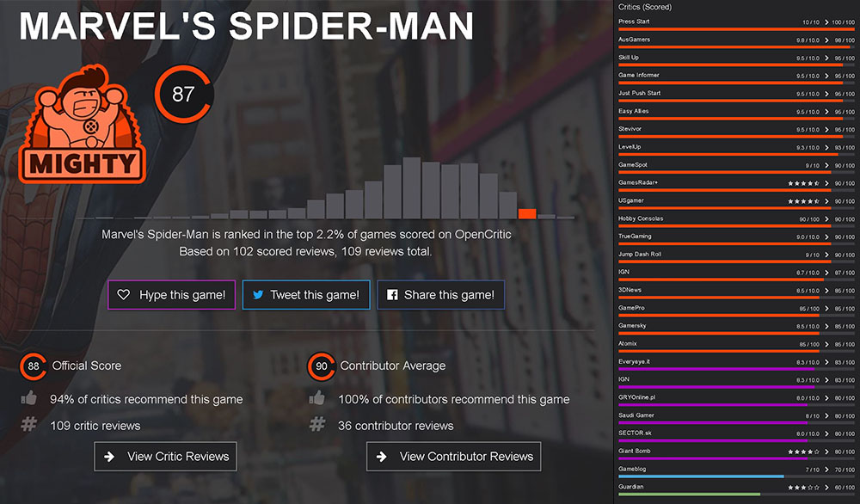Image resolution: width=860 pixels, height=504 pixels.
Task: Click thumbs-up icon beside 100% of contributors
Action: [x=317, y=399]
